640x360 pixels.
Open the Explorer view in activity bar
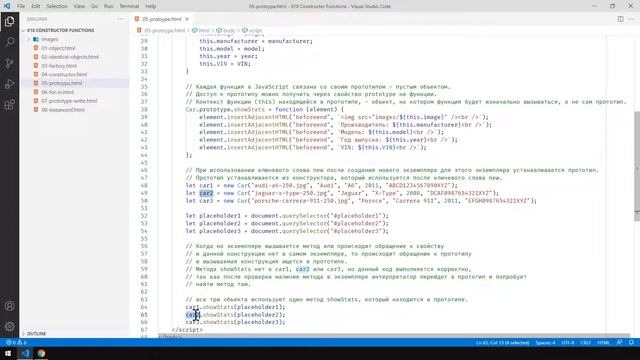tap(9, 21)
